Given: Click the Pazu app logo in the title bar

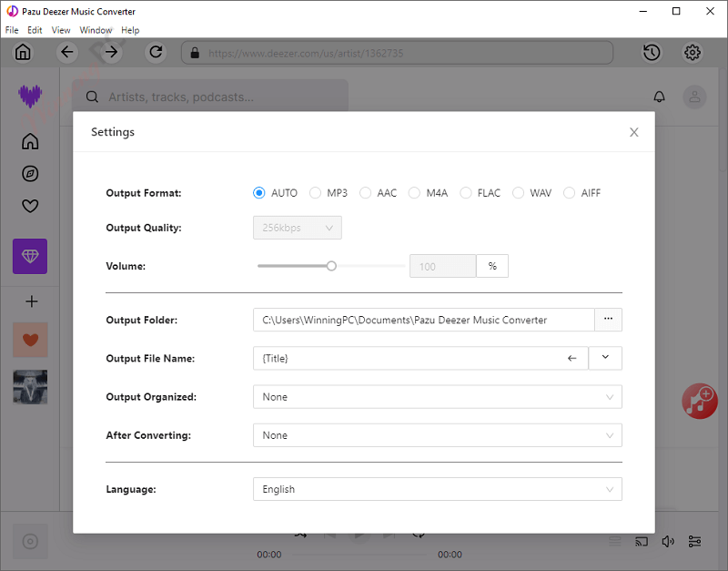Looking at the screenshot, I should pyautogui.click(x=12, y=11).
